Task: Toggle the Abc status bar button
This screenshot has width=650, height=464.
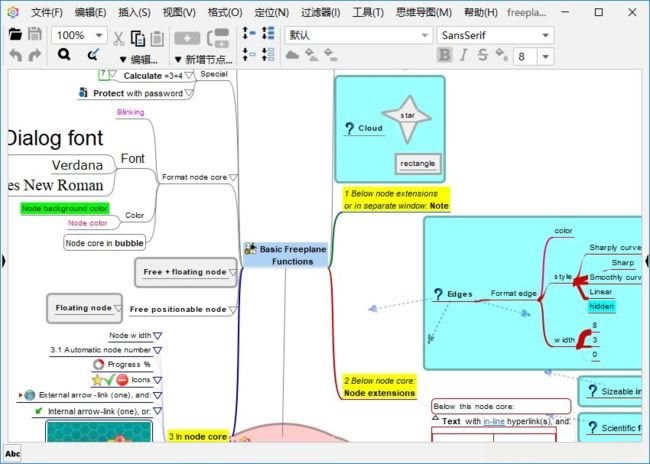Action: pos(12,454)
